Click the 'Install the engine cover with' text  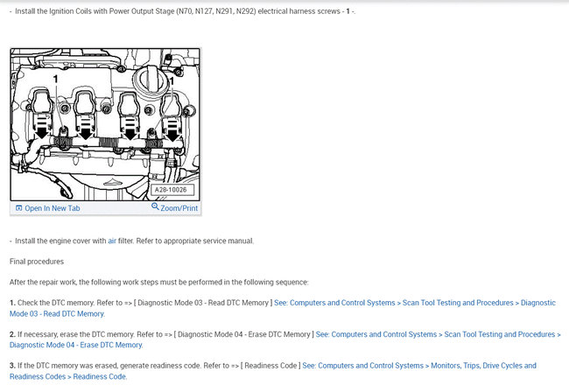[x=60, y=241]
